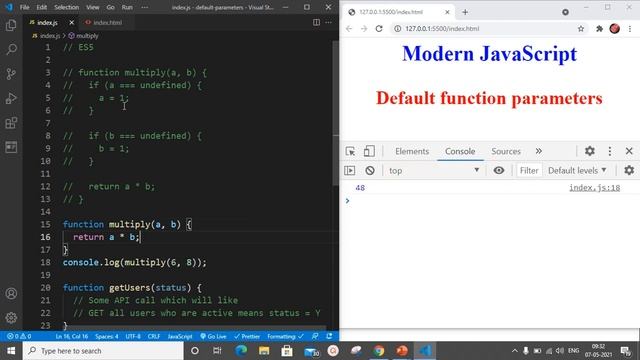Select inspect element tool in DevTools
Viewport: 640px width, 360px height.
[x=350, y=151]
